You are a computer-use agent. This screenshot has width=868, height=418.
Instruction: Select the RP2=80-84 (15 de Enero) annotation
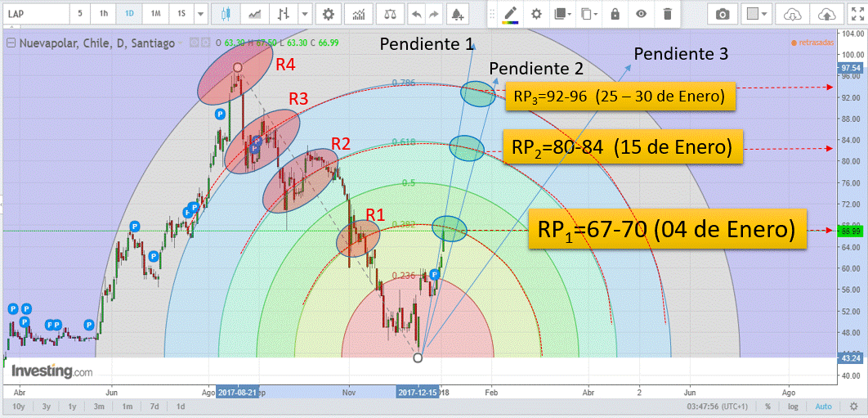(x=623, y=147)
